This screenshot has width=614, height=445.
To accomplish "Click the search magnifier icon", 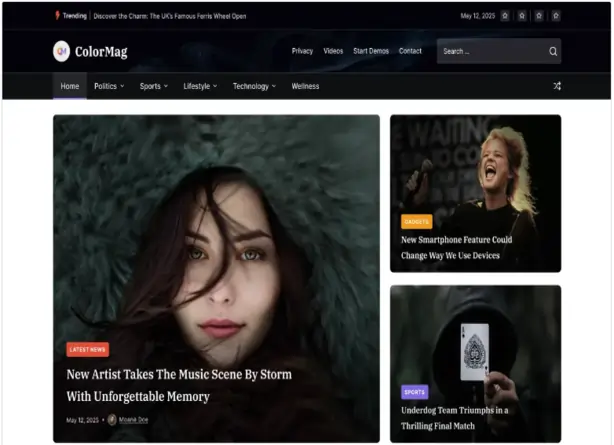I will click(553, 51).
